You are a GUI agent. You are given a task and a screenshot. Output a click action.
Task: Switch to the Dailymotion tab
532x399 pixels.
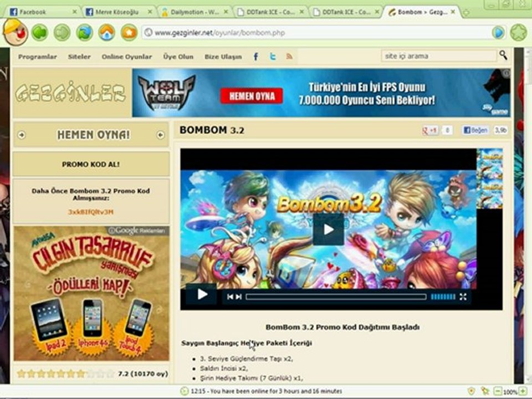point(195,12)
